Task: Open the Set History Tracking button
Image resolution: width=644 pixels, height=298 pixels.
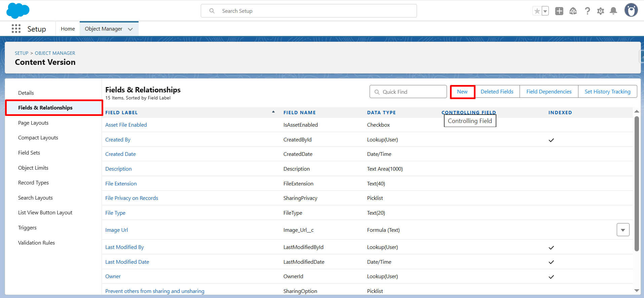Action: point(607,92)
